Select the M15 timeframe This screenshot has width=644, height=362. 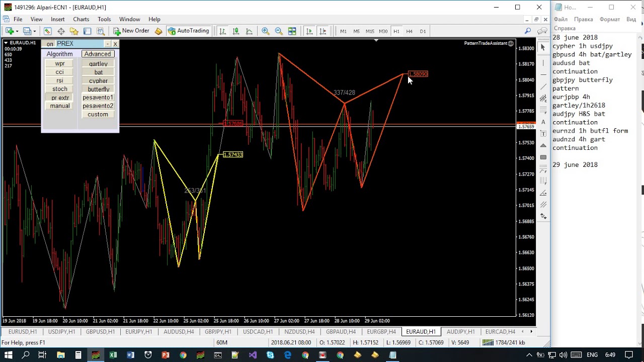point(370,31)
